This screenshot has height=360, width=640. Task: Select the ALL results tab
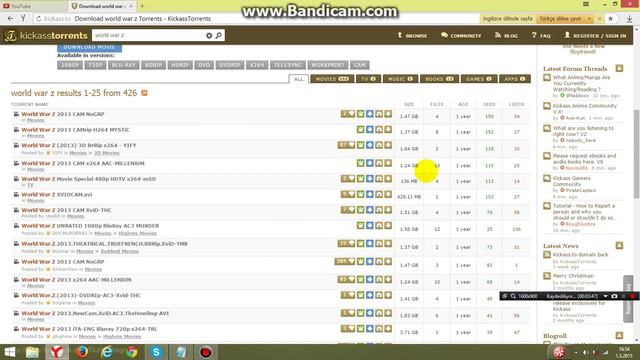point(299,79)
